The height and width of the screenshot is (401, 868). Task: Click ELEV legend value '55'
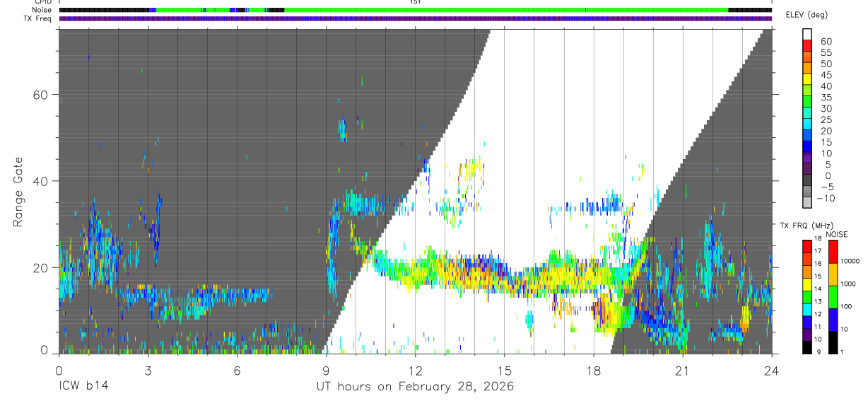826,52
